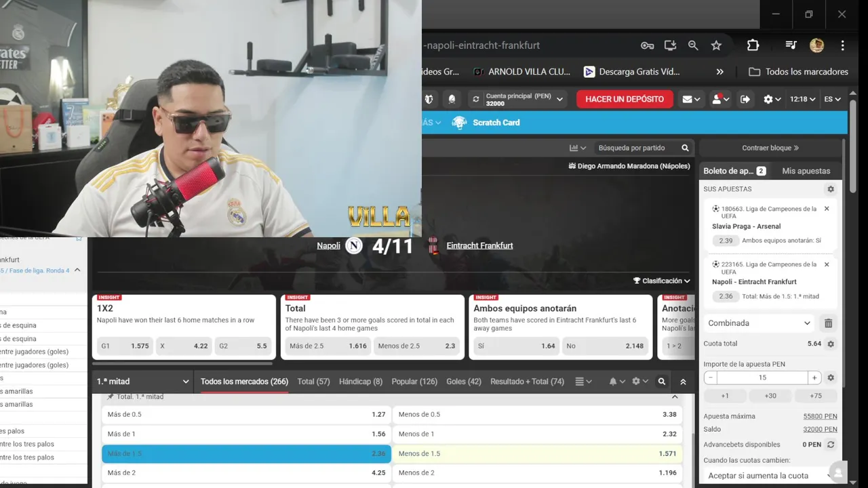
Task: Select G2 odds 5.5
Action: pos(243,346)
